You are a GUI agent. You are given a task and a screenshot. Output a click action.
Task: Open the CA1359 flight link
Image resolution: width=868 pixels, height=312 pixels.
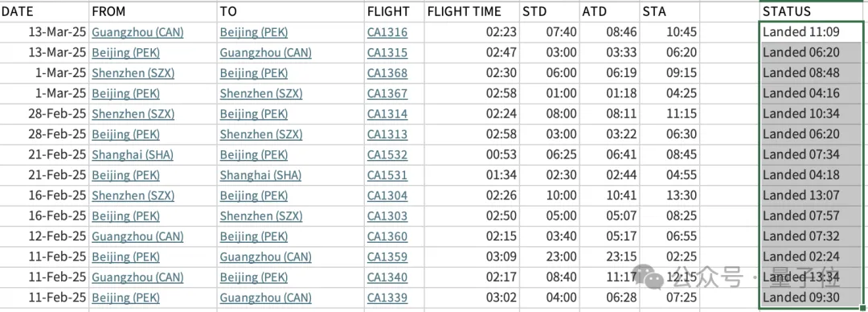click(x=387, y=257)
